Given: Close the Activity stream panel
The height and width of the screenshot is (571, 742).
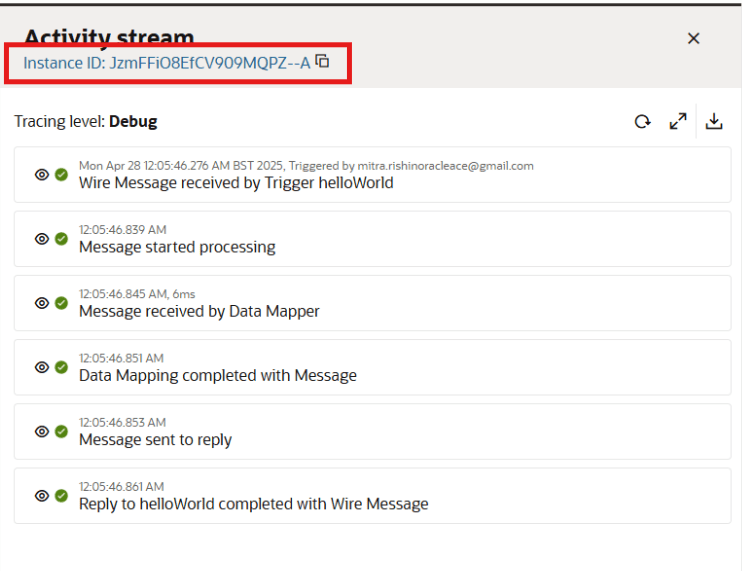Looking at the screenshot, I should click(x=693, y=38).
